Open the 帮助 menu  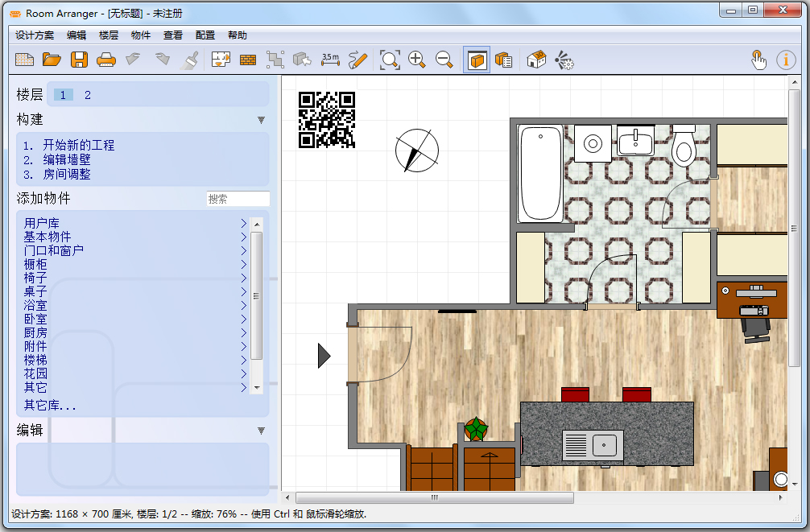click(237, 35)
